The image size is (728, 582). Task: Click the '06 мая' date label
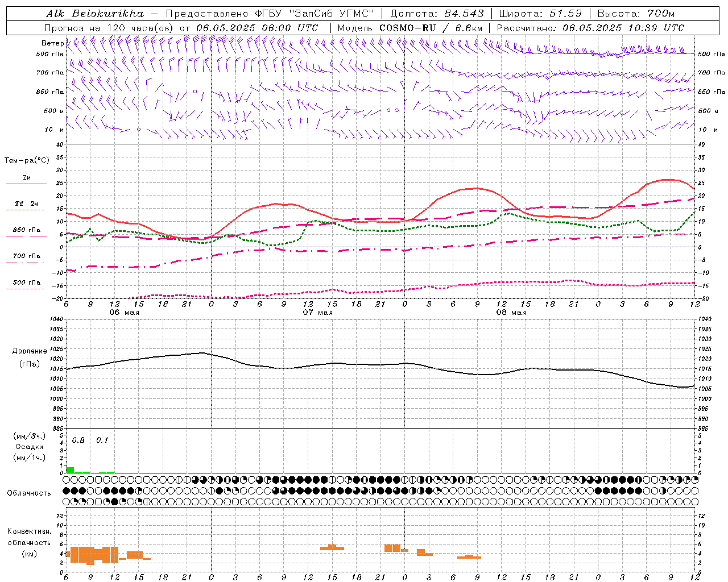click(x=124, y=313)
